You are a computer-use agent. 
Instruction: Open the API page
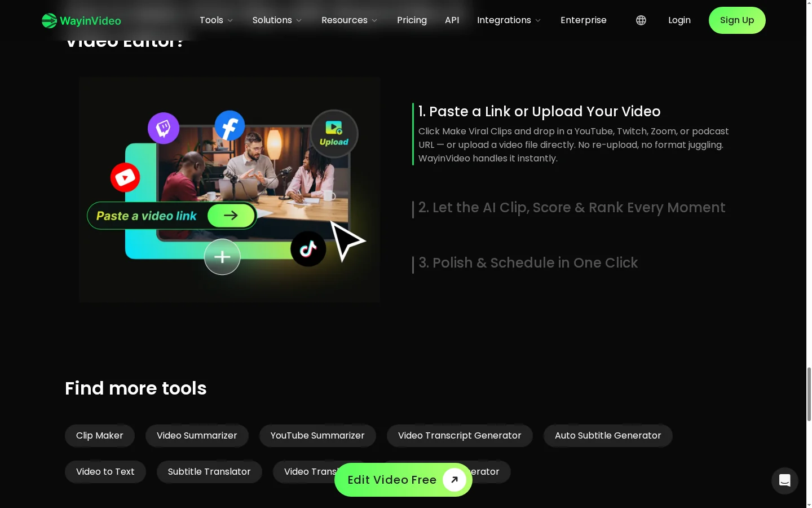pyautogui.click(x=452, y=20)
